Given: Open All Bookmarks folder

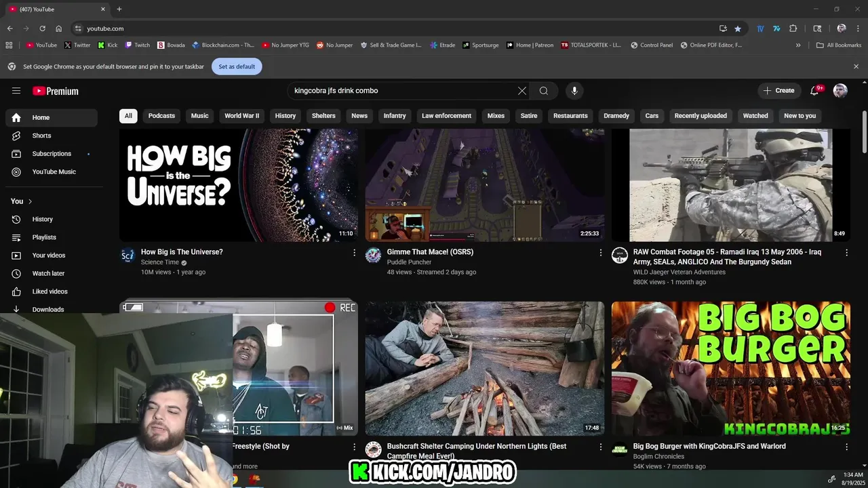Looking at the screenshot, I should 839,45.
